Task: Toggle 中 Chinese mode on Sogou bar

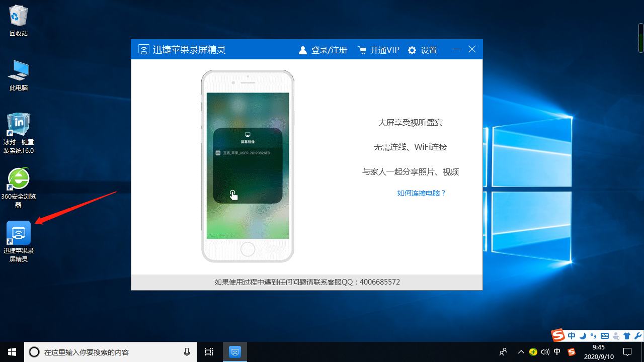Action: click(572, 336)
